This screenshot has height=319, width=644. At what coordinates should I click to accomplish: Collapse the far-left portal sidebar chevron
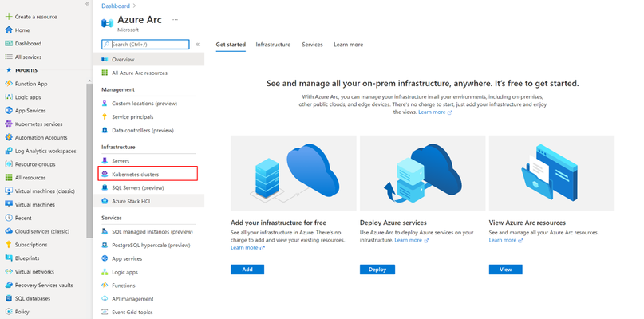point(87,4)
